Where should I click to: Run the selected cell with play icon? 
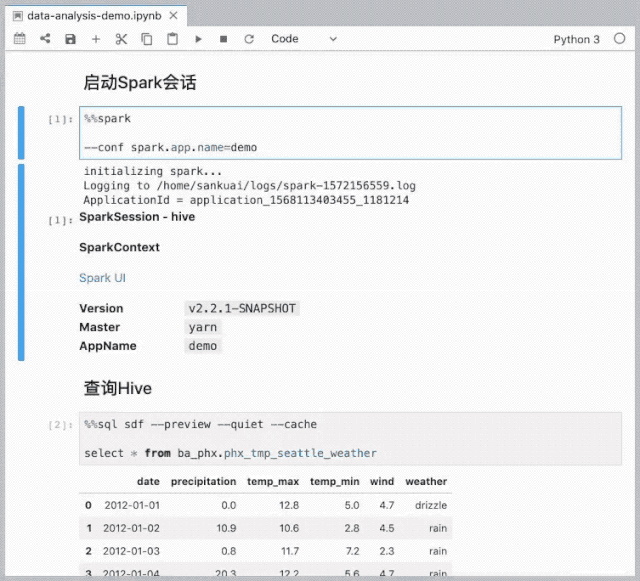(x=198, y=39)
